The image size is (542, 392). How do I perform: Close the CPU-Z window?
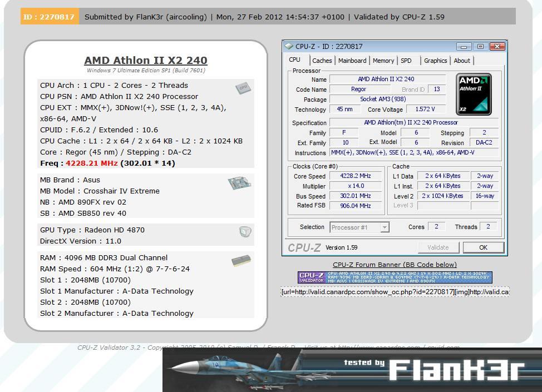pyautogui.click(x=497, y=46)
